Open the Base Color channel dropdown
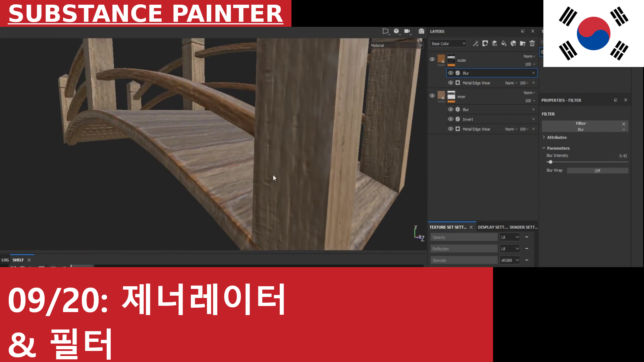Image resolution: width=644 pixels, height=362 pixels. coord(448,44)
